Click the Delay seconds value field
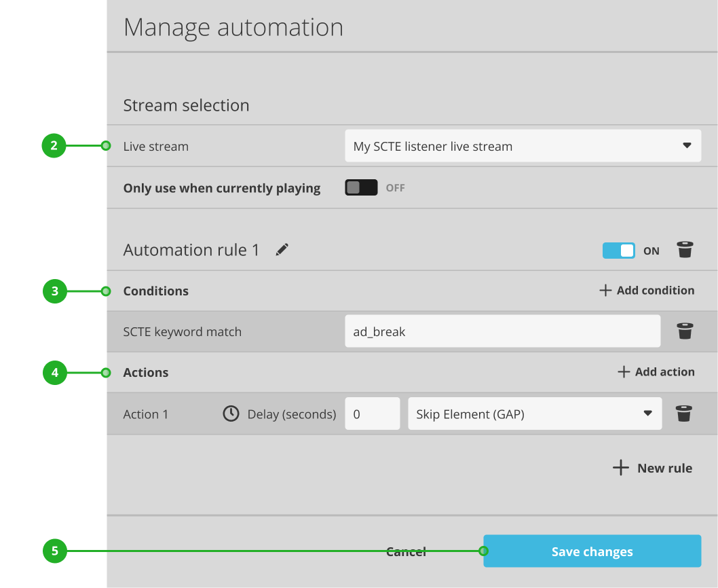The height and width of the screenshot is (588, 718). pyautogui.click(x=372, y=413)
